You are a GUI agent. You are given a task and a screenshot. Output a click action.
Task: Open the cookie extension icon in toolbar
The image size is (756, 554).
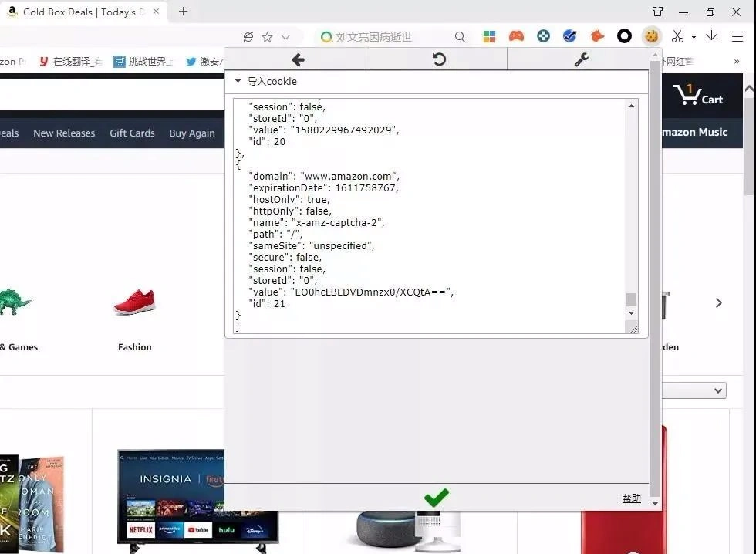[651, 36]
